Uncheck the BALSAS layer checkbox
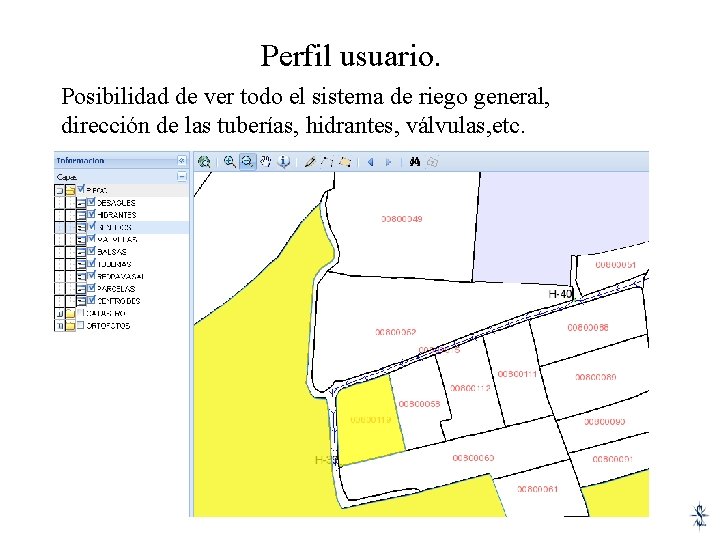 [91, 251]
